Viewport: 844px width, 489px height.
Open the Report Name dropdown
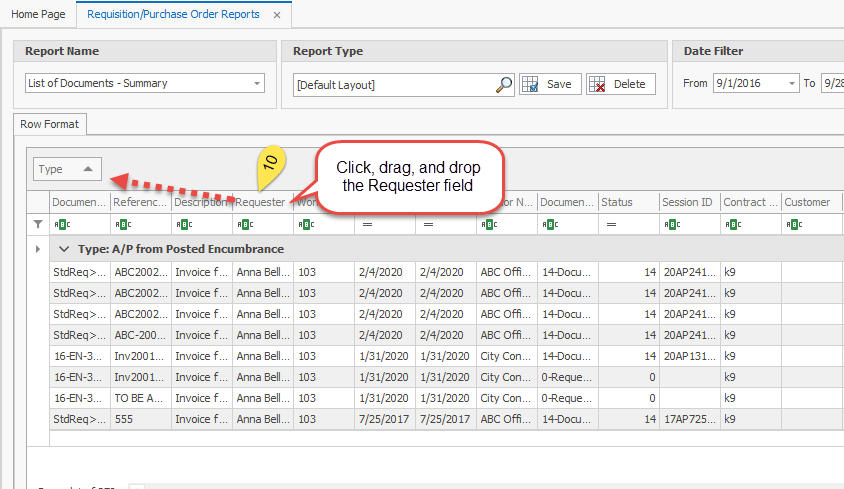(x=257, y=84)
